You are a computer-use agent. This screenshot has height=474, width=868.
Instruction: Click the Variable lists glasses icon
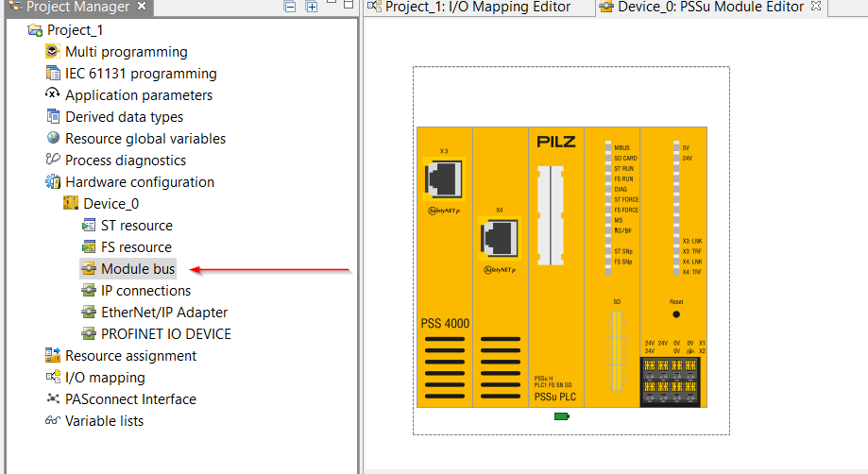[53, 420]
